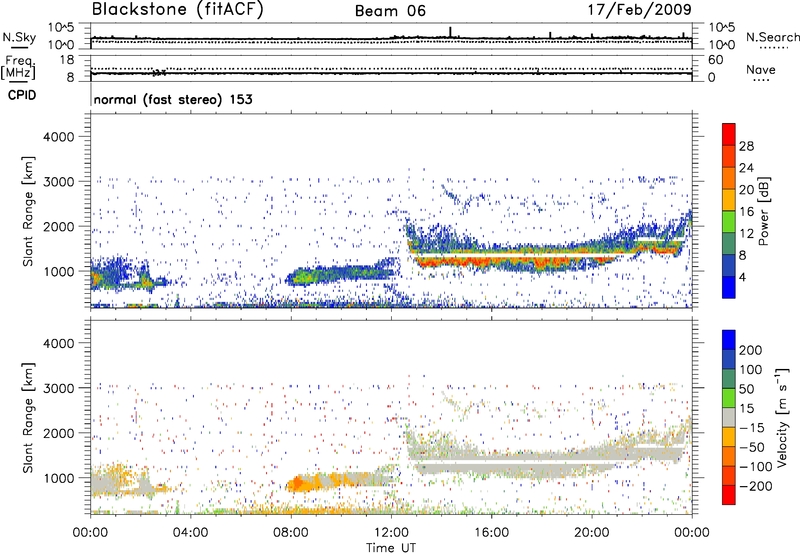Pick the blue top segment of velocity colorbar
800x554 pixels.
[x=729, y=340]
